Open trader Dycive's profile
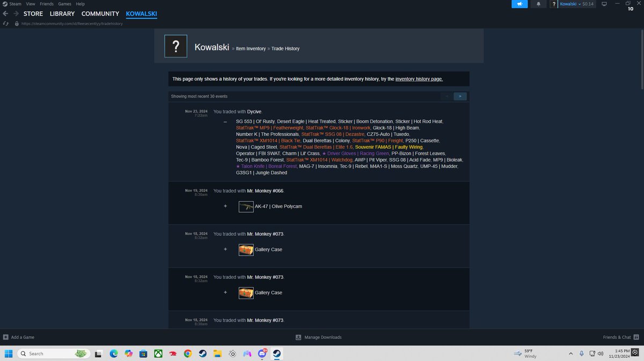The height and width of the screenshot is (361, 644). 254,112
